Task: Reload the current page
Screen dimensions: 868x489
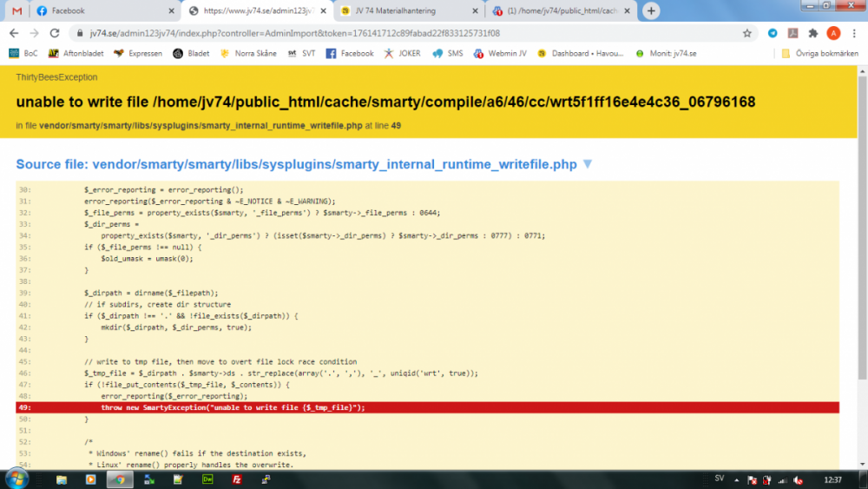Action: pos(55,33)
